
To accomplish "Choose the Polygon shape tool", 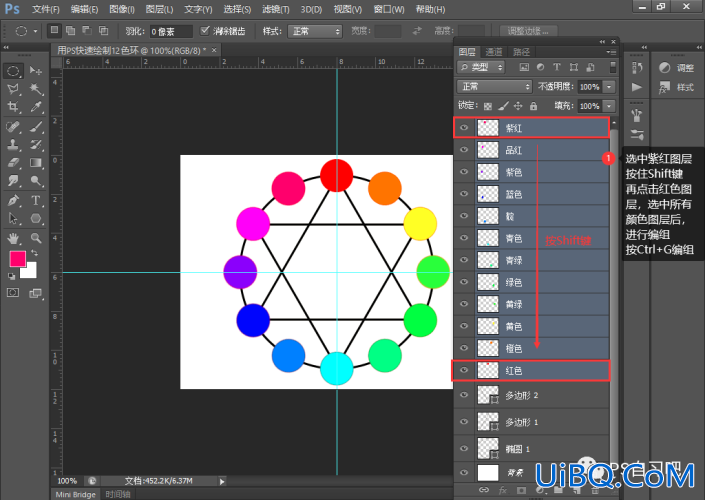I will tap(36, 219).
